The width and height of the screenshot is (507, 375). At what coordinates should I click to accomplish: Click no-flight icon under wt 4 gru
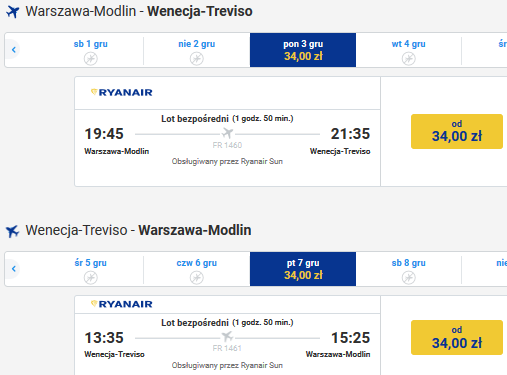408,59
